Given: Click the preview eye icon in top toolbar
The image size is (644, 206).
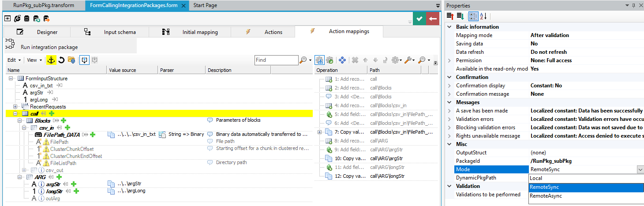Looking at the screenshot, I should coord(7,19).
